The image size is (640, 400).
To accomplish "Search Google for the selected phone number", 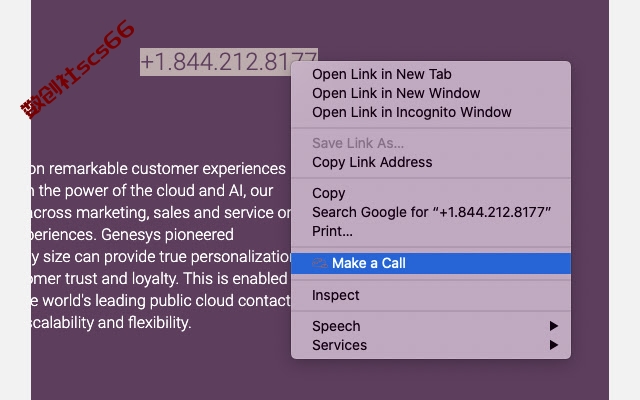I will tap(431, 212).
